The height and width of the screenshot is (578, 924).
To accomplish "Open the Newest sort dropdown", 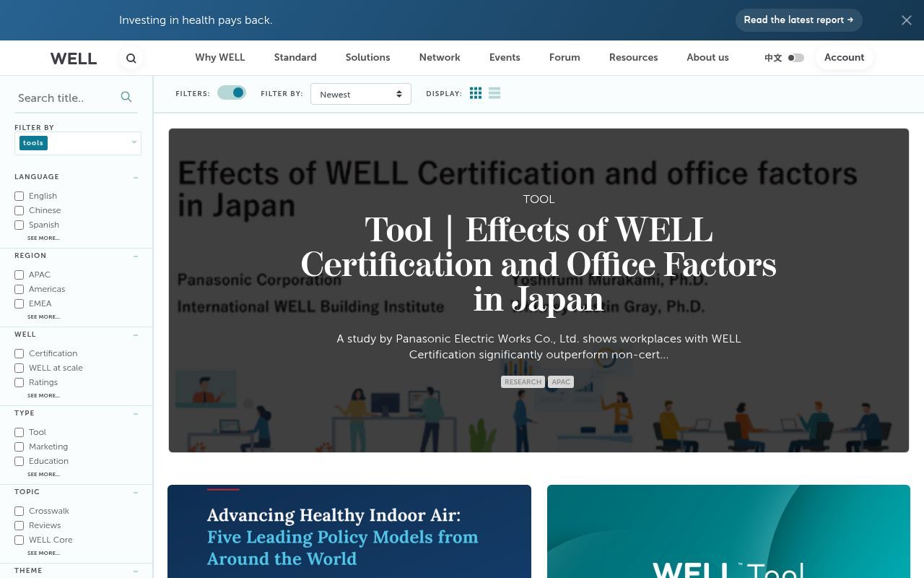I will [x=361, y=94].
